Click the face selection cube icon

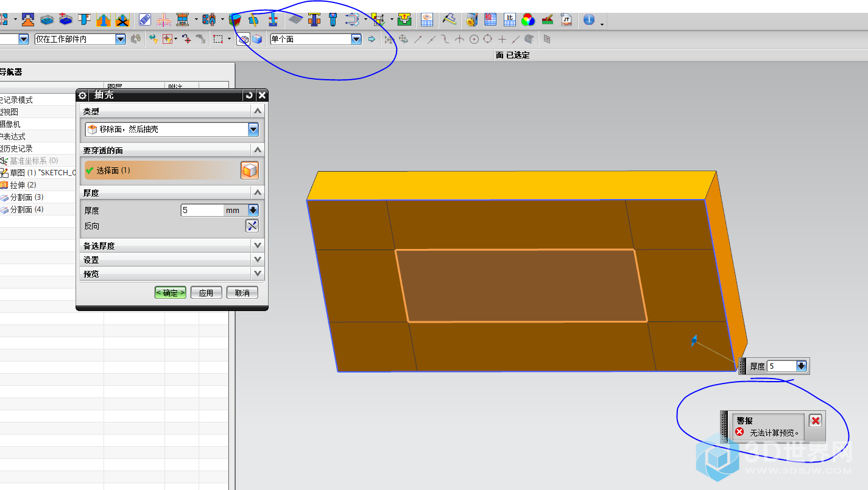(x=249, y=170)
